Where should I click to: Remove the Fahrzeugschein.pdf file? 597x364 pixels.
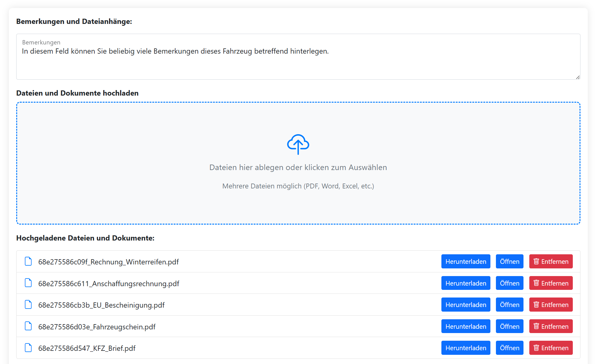coord(551,326)
